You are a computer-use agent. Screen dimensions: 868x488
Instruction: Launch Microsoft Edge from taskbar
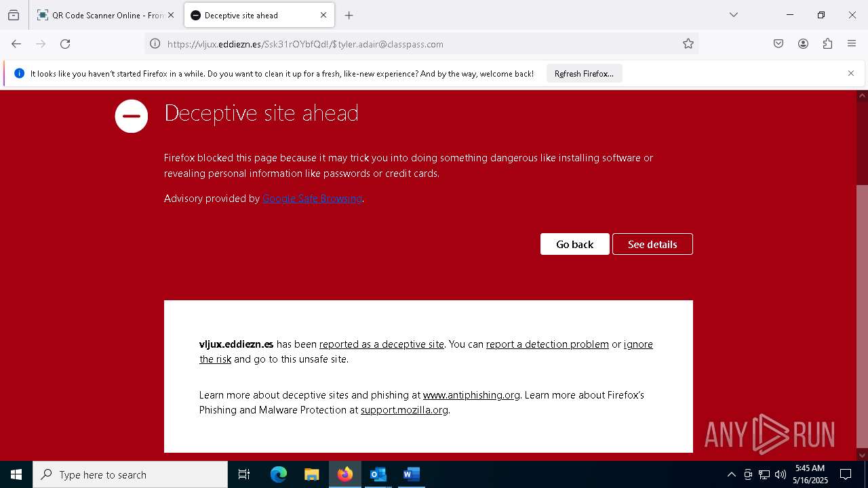point(279,474)
